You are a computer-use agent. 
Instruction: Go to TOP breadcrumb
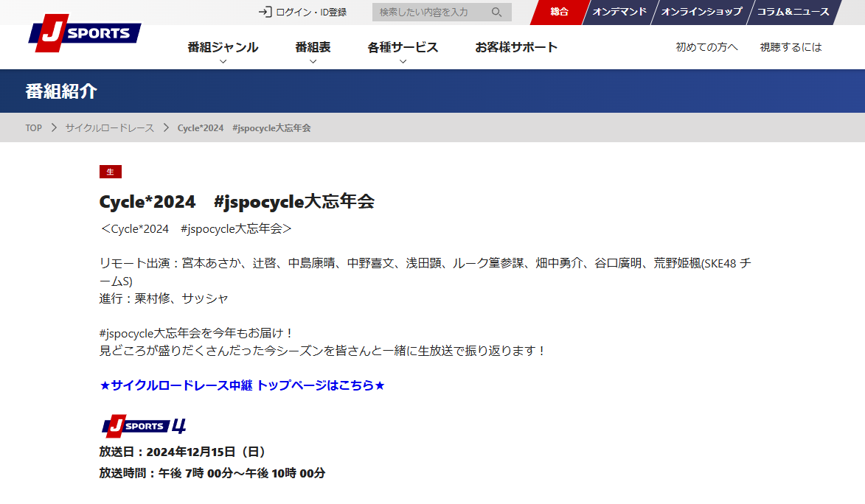pos(34,128)
